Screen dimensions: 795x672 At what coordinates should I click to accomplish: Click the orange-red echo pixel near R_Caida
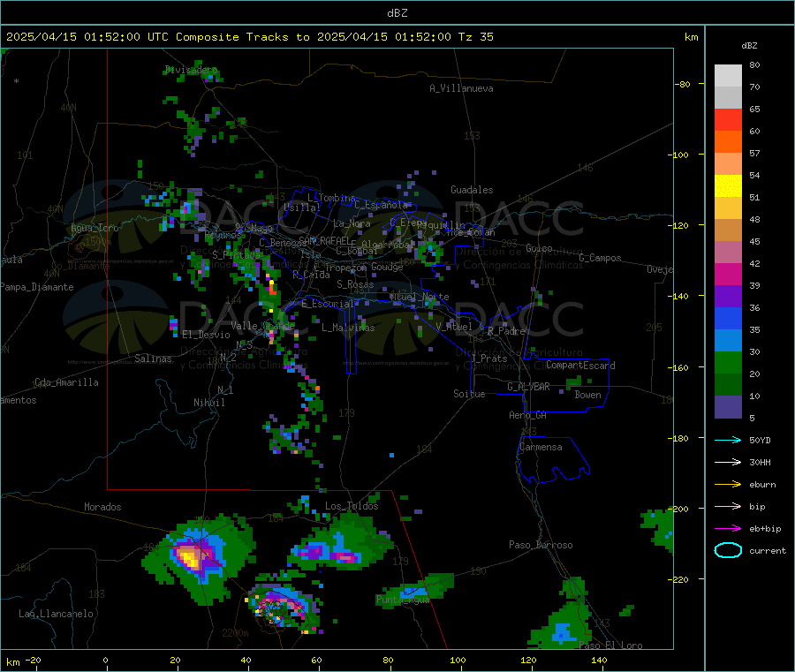(273, 289)
